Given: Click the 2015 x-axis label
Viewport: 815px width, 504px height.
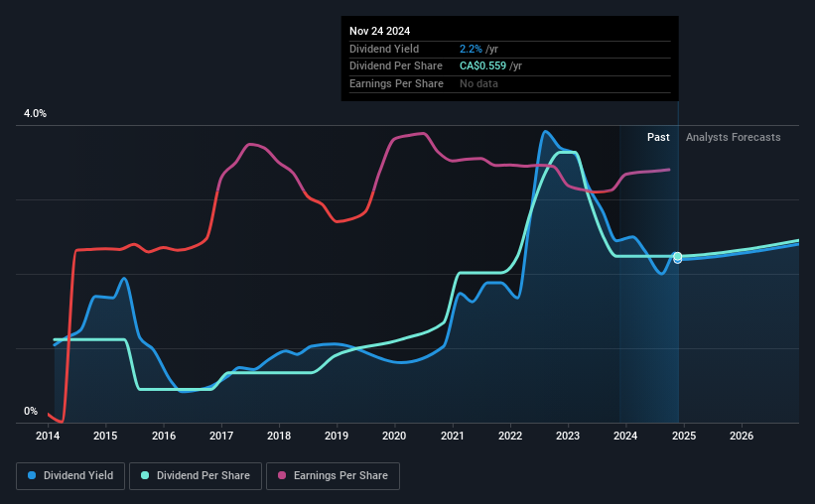Looking at the screenshot, I should (105, 436).
